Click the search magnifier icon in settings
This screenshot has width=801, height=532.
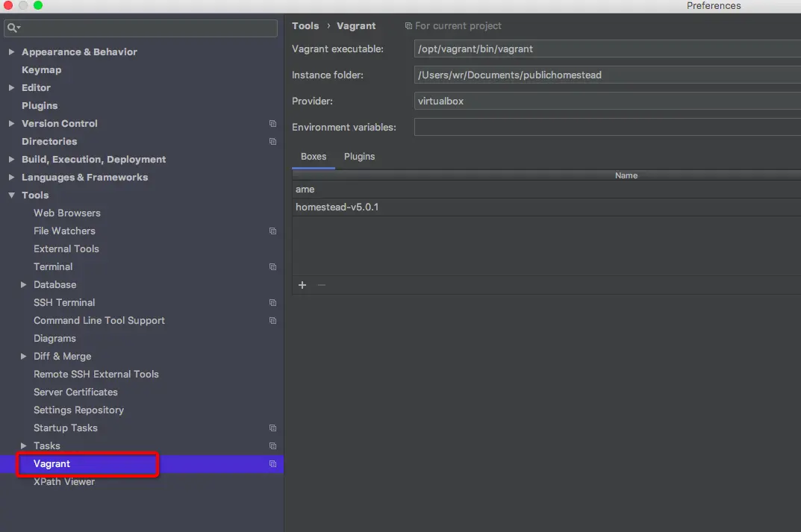(x=13, y=28)
